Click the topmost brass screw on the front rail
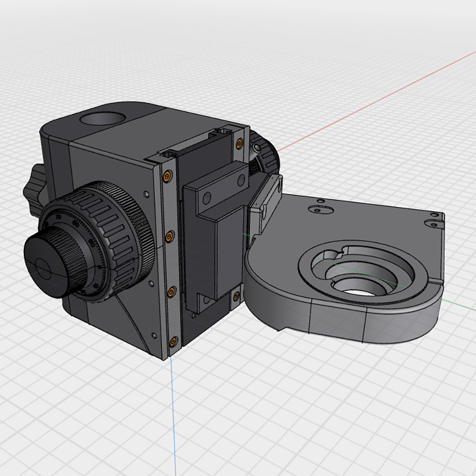Screen dimensions: 476x476 tap(166, 177)
